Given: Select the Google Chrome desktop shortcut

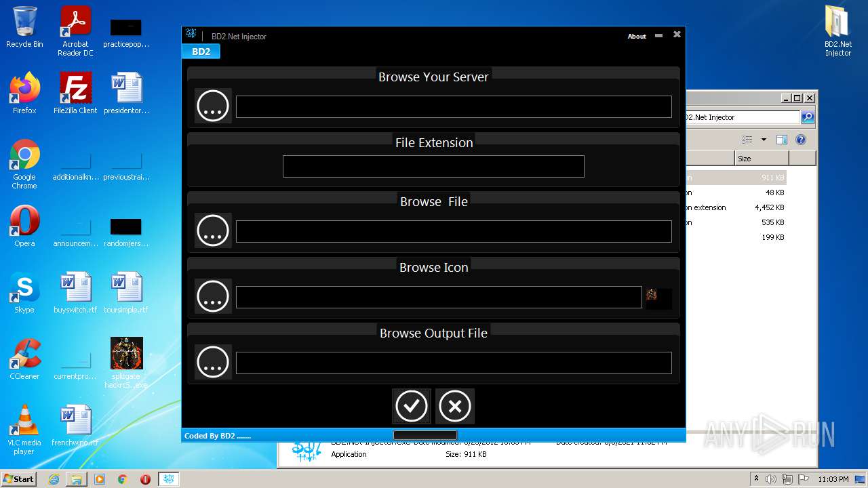Looking at the screenshot, I should click(x=24, y=163).
